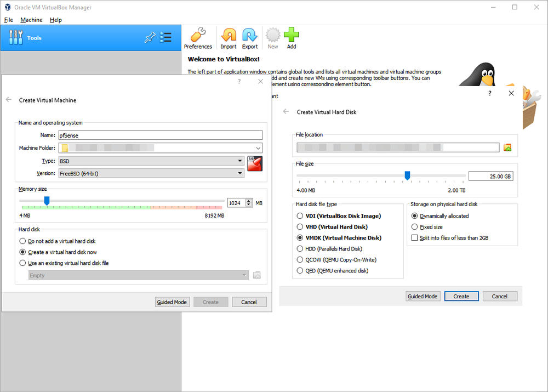
Task: Open the File menu
Action: click(x=8, y=20)
